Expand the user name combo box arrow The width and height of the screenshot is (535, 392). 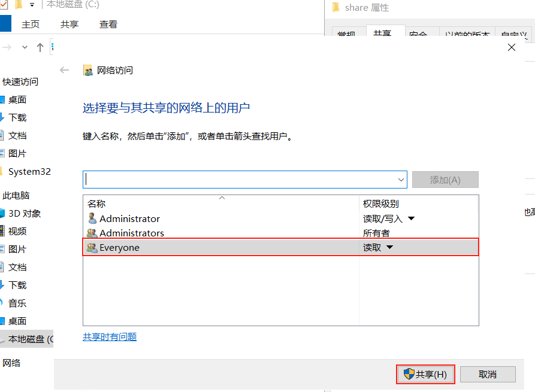pos(401,180)
